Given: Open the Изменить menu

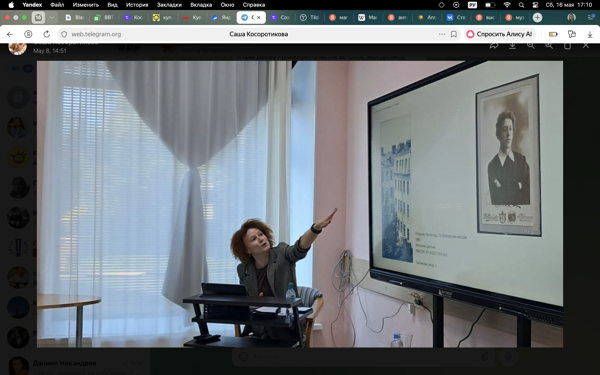Looking at the screenshot, I should pyautogui.click(x=86, y=5).
